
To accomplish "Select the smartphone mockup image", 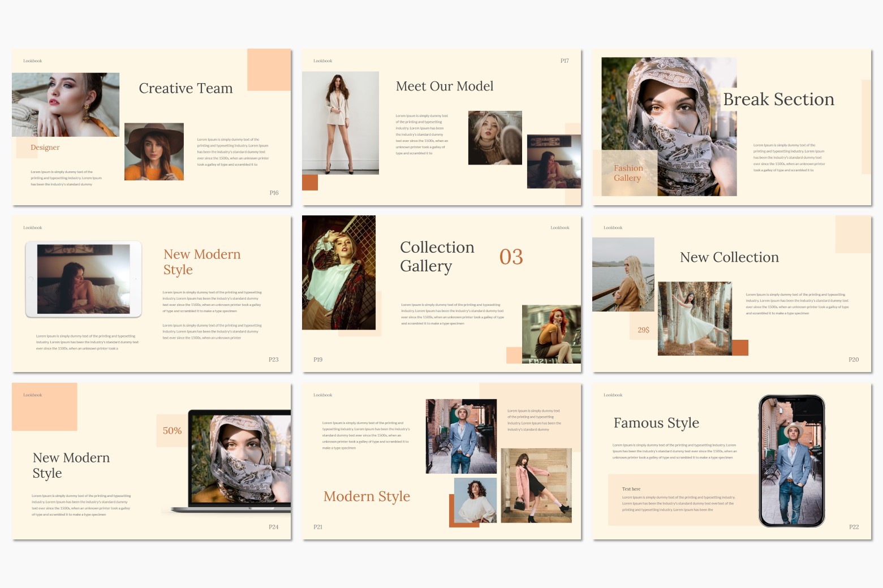I will tap(791, 461).
